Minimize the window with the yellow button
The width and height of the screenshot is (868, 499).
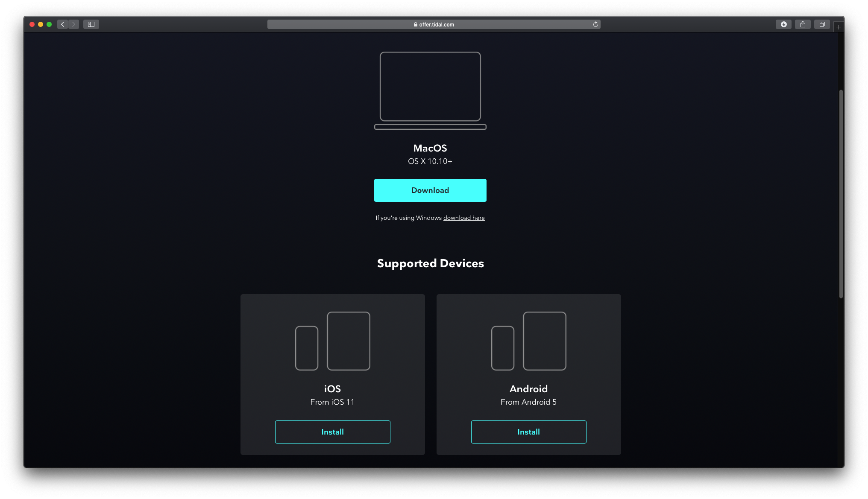point(41,24)
